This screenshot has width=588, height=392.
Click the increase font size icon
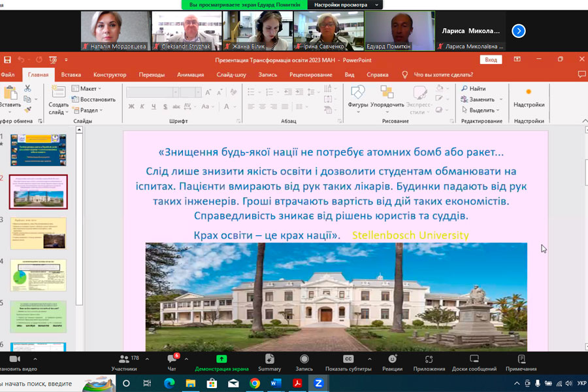pos(208,92)
